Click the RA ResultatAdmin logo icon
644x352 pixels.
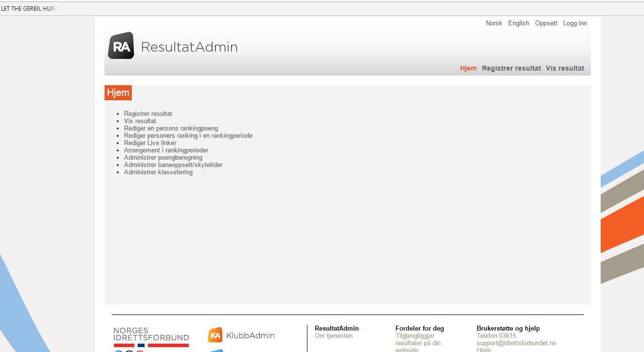[x=121, y=46]
